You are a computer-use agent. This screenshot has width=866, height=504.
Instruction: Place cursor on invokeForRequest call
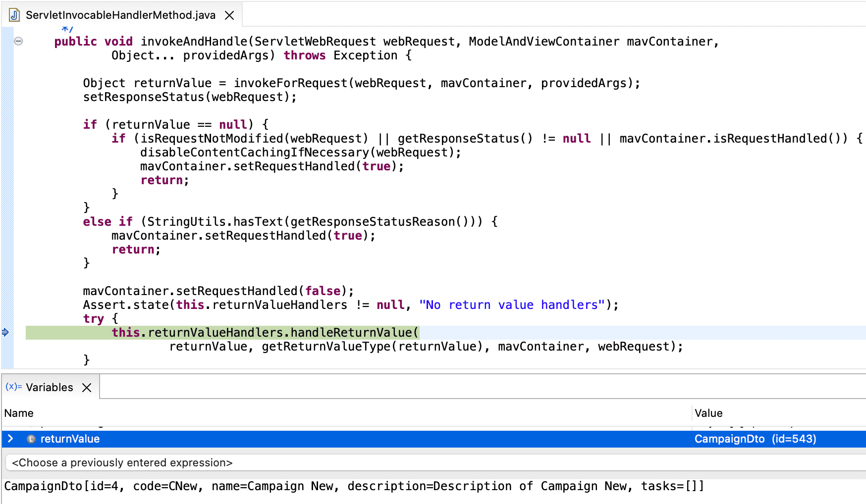coord(291,83)
